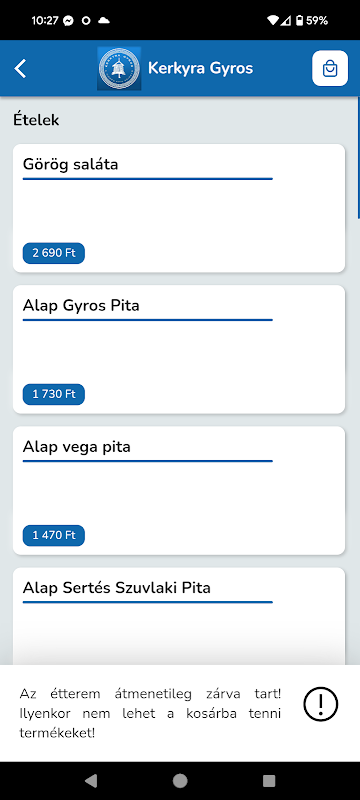
Task: Tap the Ételek section heading
Action: pyautogui.click(x=36, y=120)
